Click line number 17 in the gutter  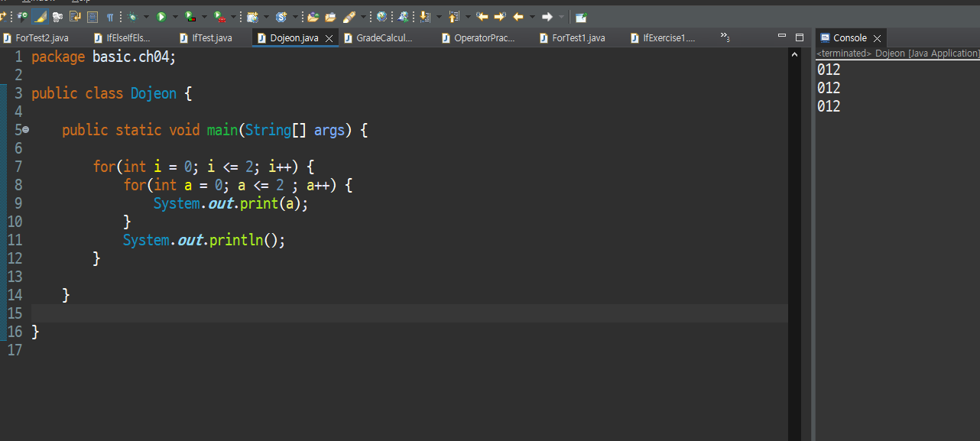pos(15,350)
